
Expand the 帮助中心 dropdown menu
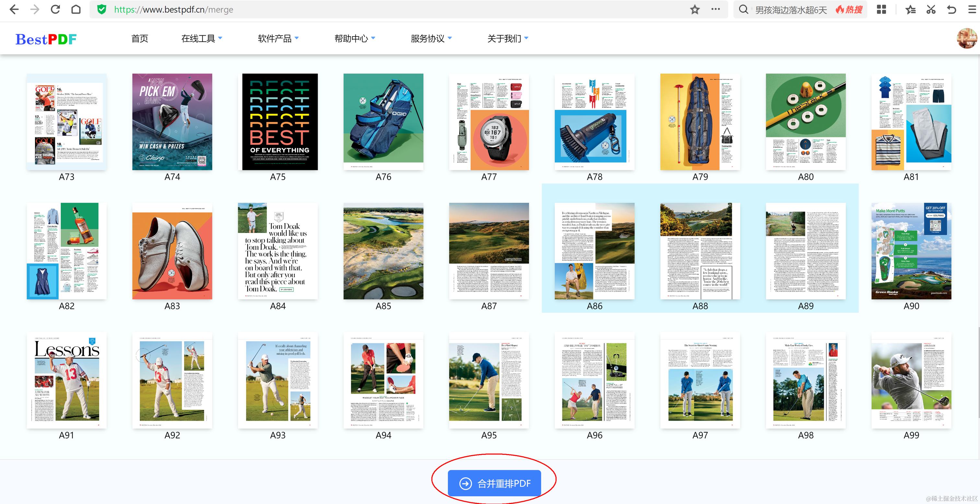[x=355, y=39]
